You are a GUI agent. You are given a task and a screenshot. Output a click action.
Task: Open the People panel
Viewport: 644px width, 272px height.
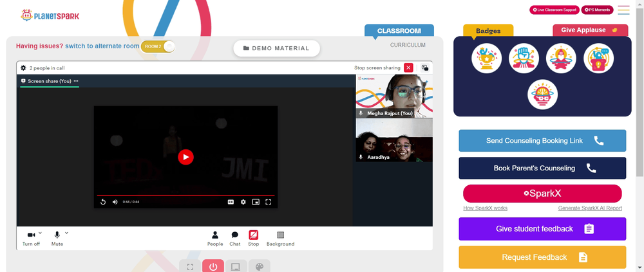(x=215, y=239)
